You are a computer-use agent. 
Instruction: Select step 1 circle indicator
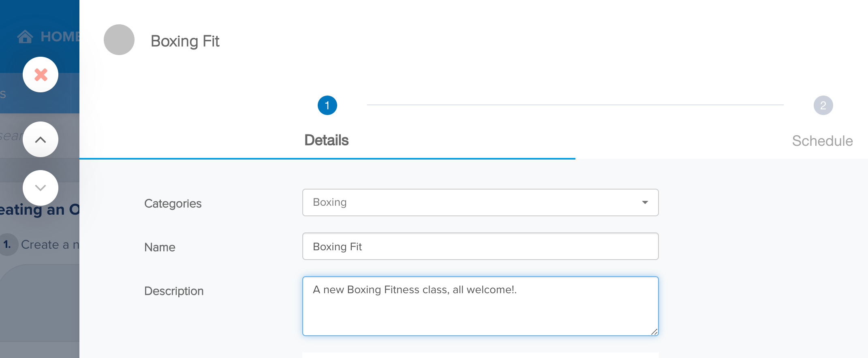point(327,105)
